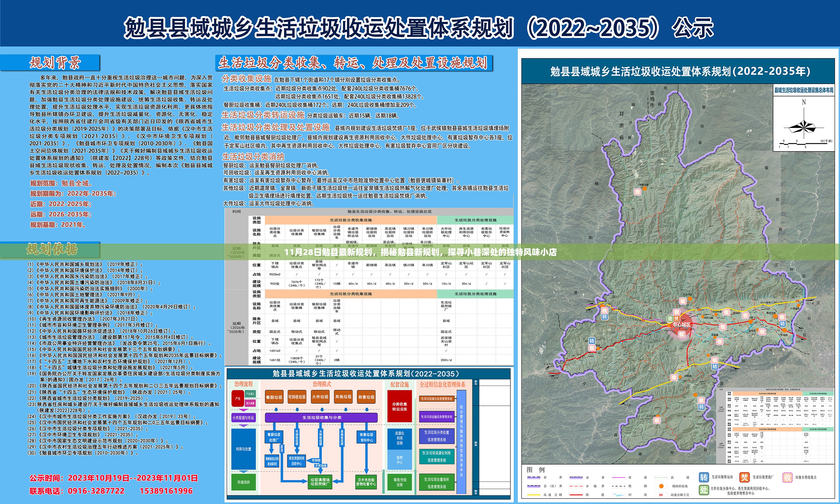This screenshot has height=504, width=840.
Task: Click the orange dot 镇政府驻地 legend symbol
Action: coord(661,486)
